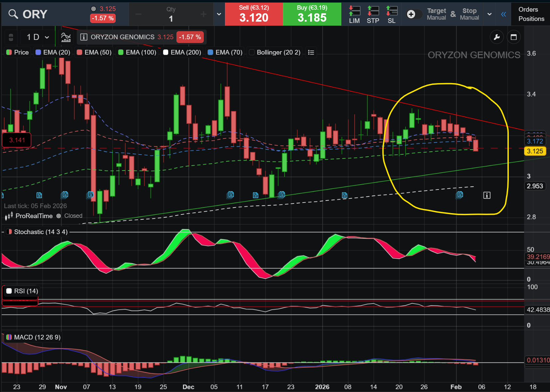Viewport: 550px width, 392px height.
Task: Click the Sell 3.120 button
Action: 254,14
